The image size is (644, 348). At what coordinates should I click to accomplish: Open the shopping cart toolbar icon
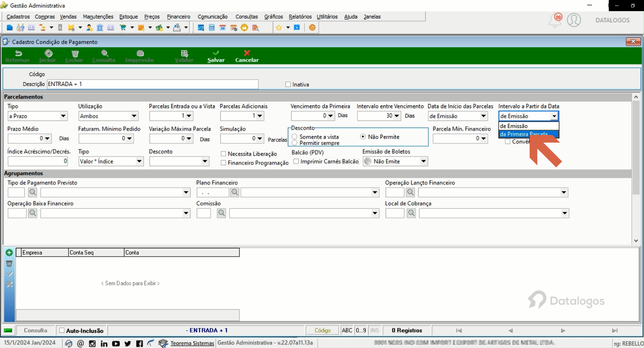click(x=123, y=28)
